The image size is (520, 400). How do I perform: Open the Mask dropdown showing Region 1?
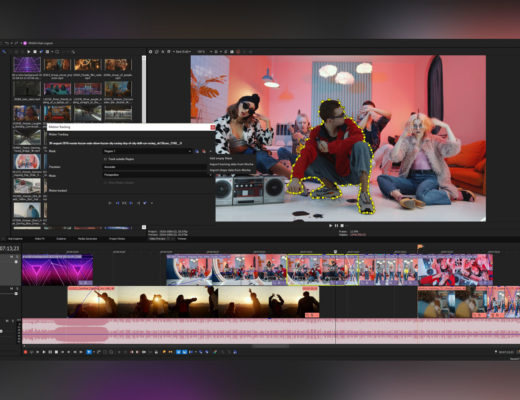147,151
